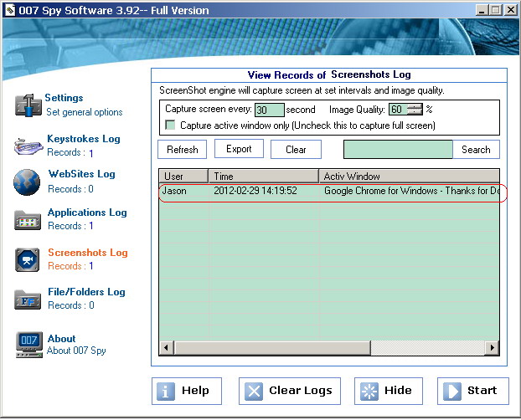This screenshot has width=521, height=420.
Task: Click the Clear Logs button
Action: (x=290, y=391)
